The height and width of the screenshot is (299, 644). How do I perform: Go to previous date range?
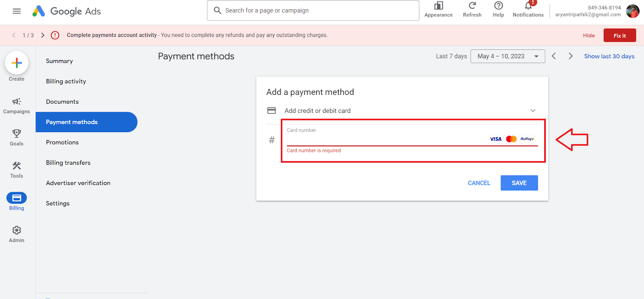[554, 56]
